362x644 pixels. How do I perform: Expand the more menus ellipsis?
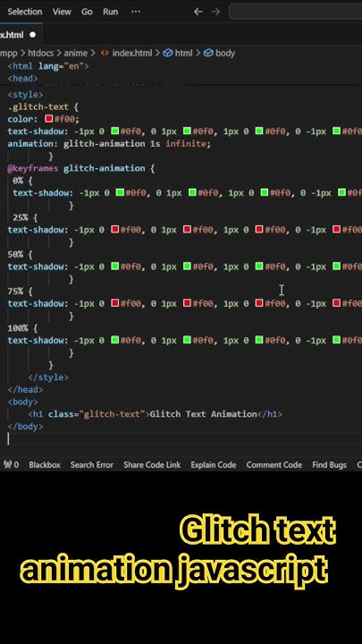[136, 12]
